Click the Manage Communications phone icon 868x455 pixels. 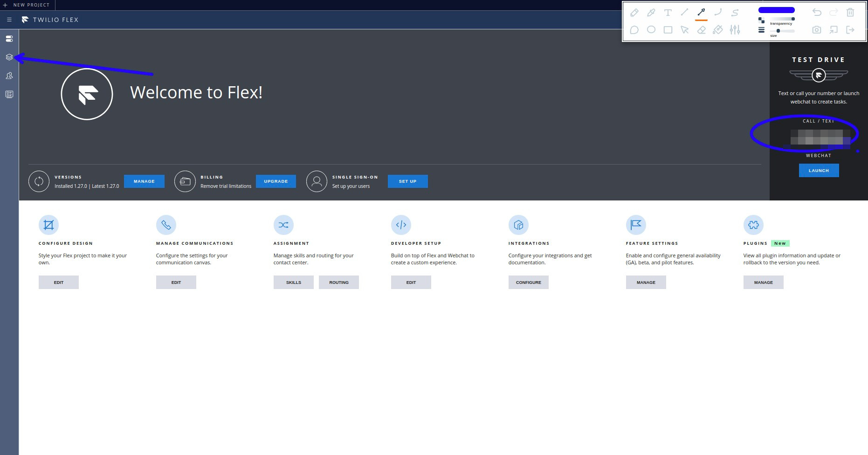click(x=166, y=225)
